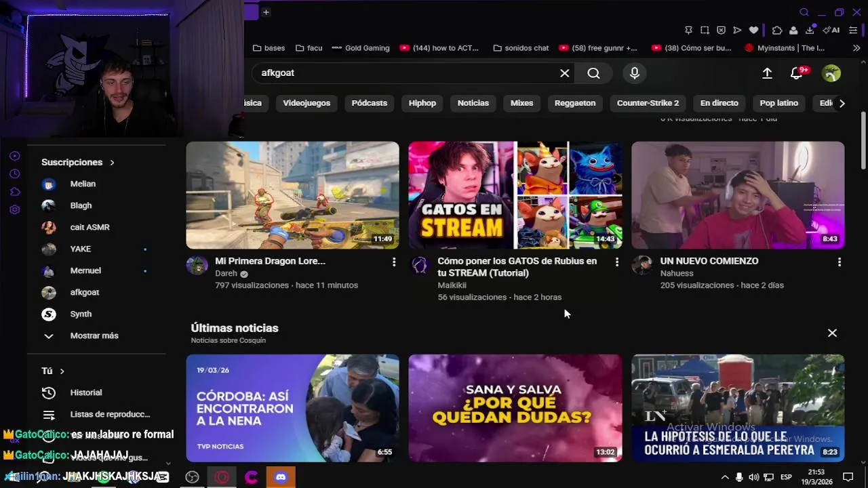Image resolution: width=868 pixels, height=488 pixels.
Task: Open the Suscripciones section arrow
Action: click(112, 163)
